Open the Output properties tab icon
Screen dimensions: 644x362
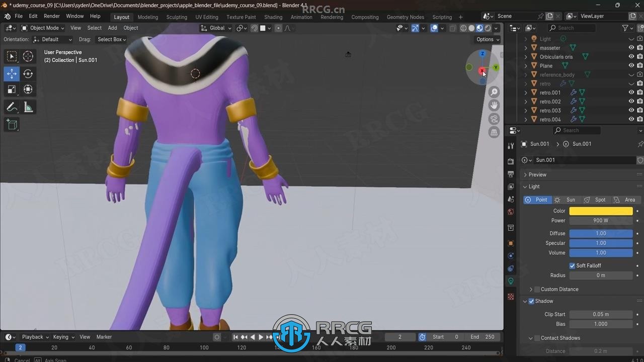point(511,174)
